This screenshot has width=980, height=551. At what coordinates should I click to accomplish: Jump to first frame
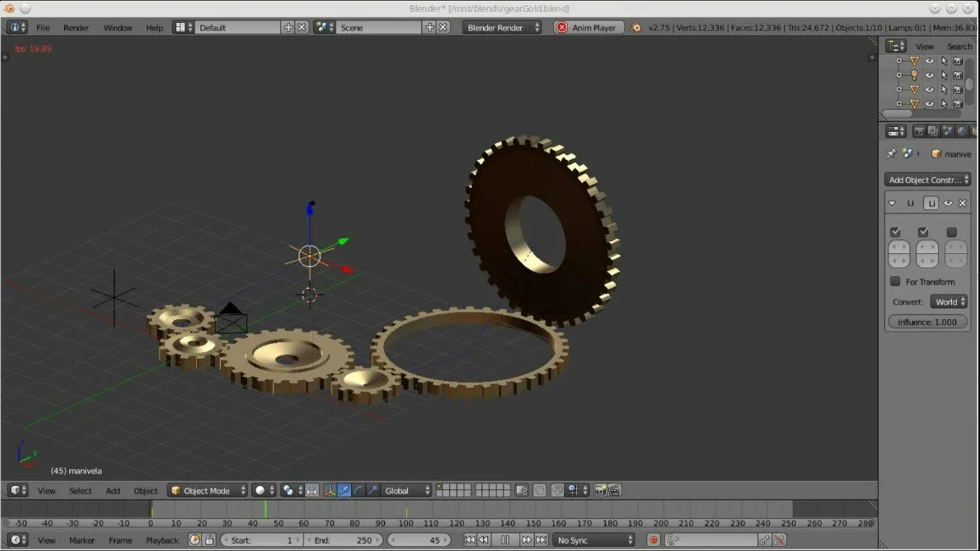[469, 540]
